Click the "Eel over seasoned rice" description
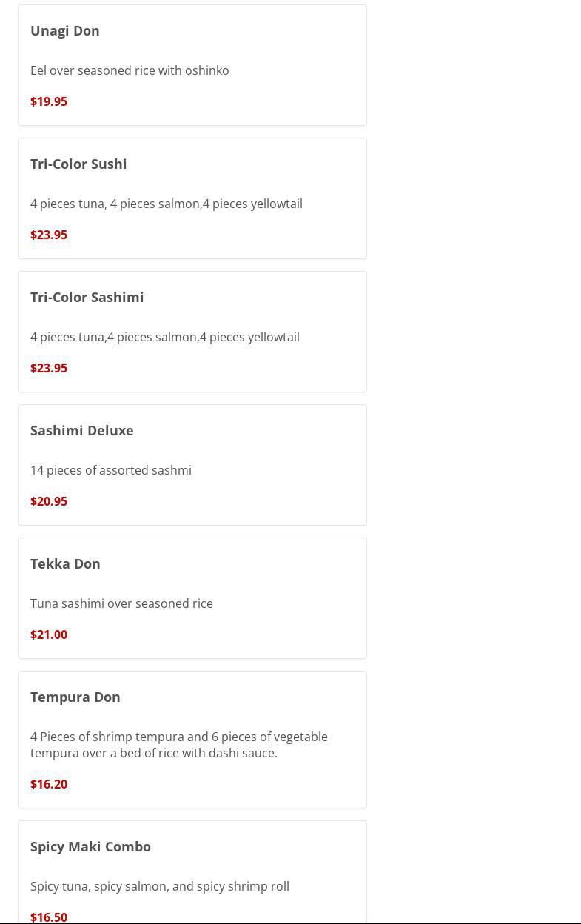581x924 pixels. 130,70
